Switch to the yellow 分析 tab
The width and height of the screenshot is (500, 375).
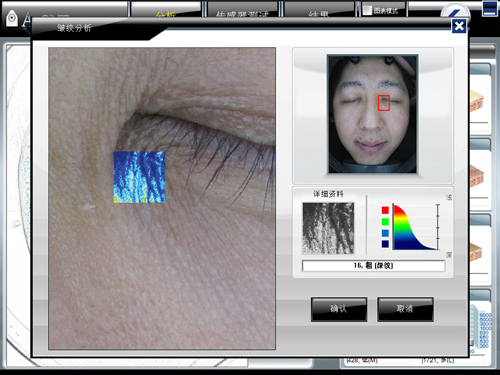pyautogui.click(x=165, y=13)
